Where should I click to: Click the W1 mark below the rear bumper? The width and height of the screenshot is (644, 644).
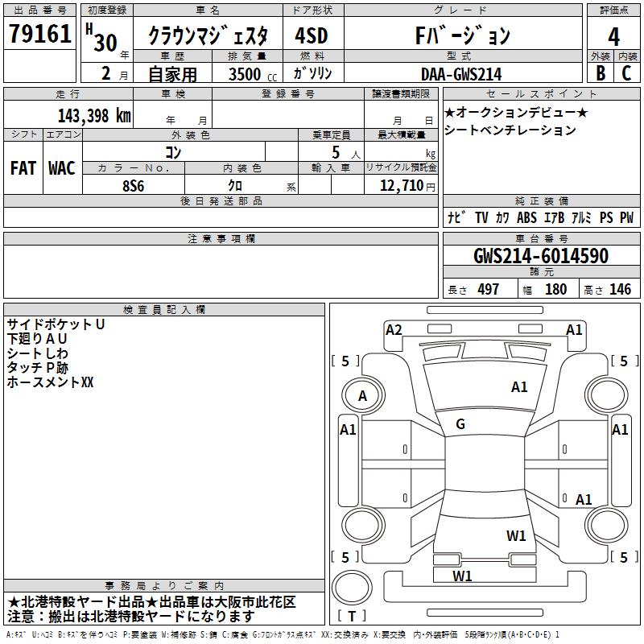[462, 576]
